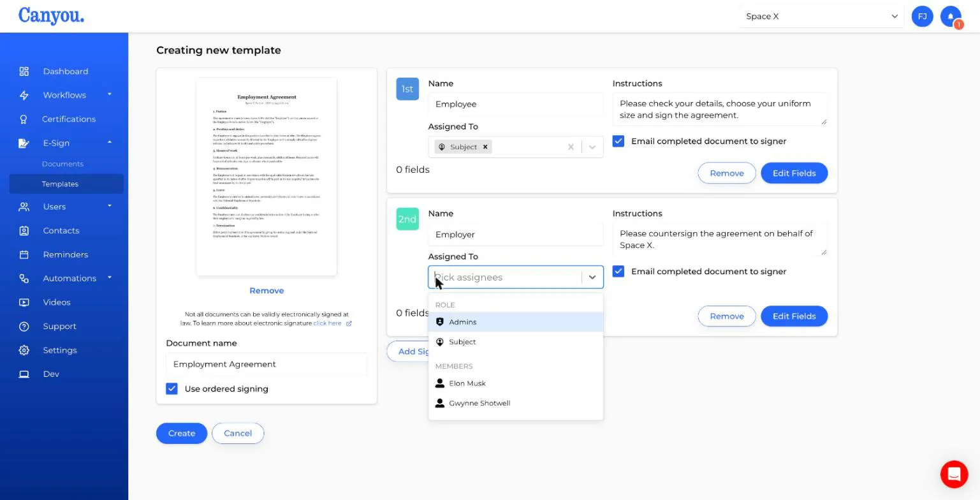Click the Reminders calendar icon
The height and width of the screenshot is (500, 980).
(24, 254)
